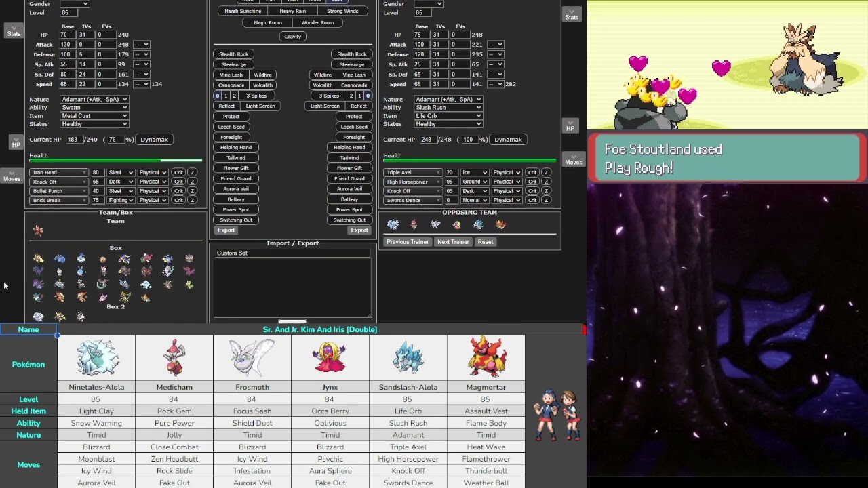Click the right Export button
Viewport: 868px width, 488px height.
[x=359, y=230]
